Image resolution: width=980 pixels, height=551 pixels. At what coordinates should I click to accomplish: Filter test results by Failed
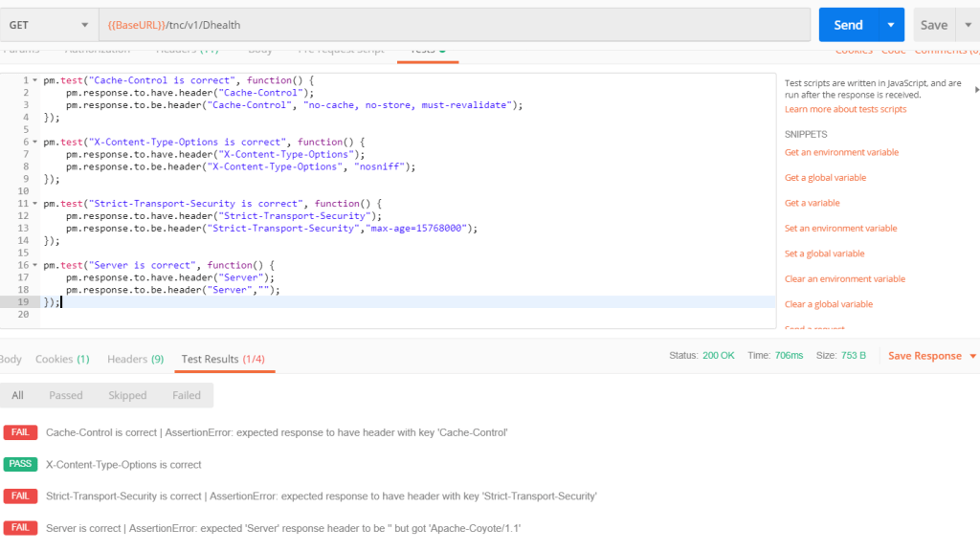pyautogui.click(x=187, y=395)
